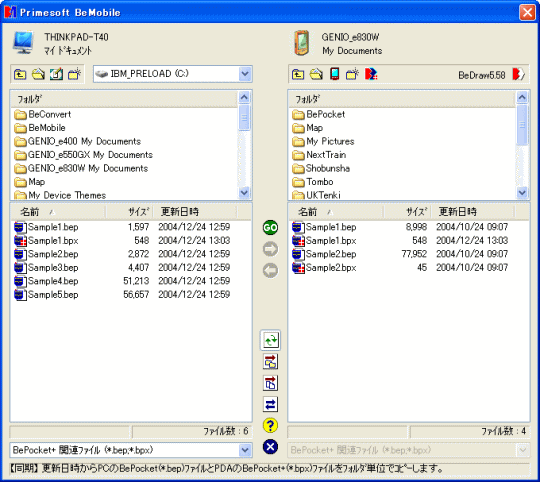Screen dimensions: 540x482
Task: Select the NextTrain folder in PDA pane
Action: tap(319, 155)
